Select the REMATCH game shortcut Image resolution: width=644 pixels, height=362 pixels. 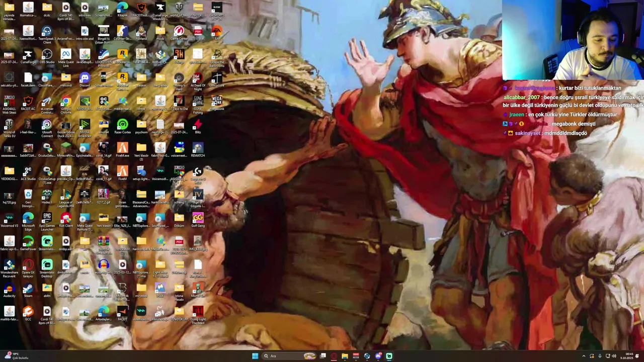tap(198, 150)
